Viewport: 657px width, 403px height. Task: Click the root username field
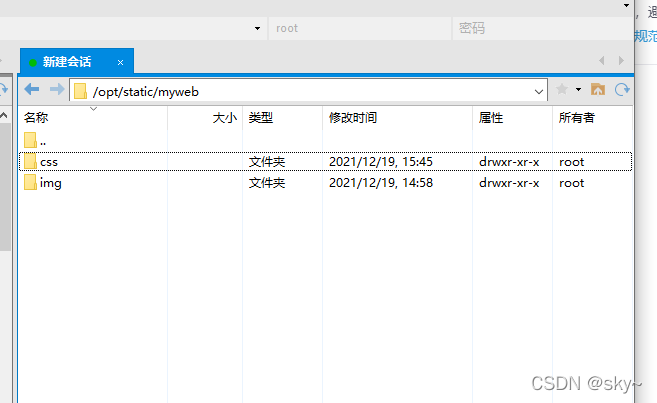point(360,28)
